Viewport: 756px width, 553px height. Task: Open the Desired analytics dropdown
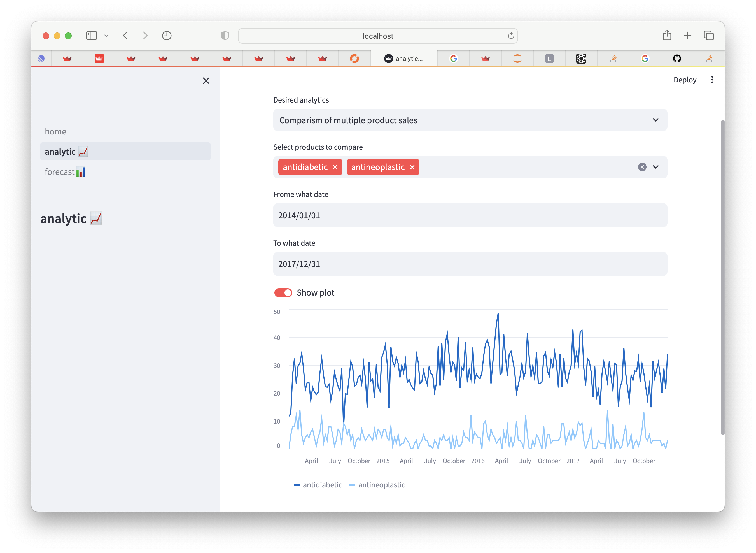pyautogui.click(x=470, y=120)
